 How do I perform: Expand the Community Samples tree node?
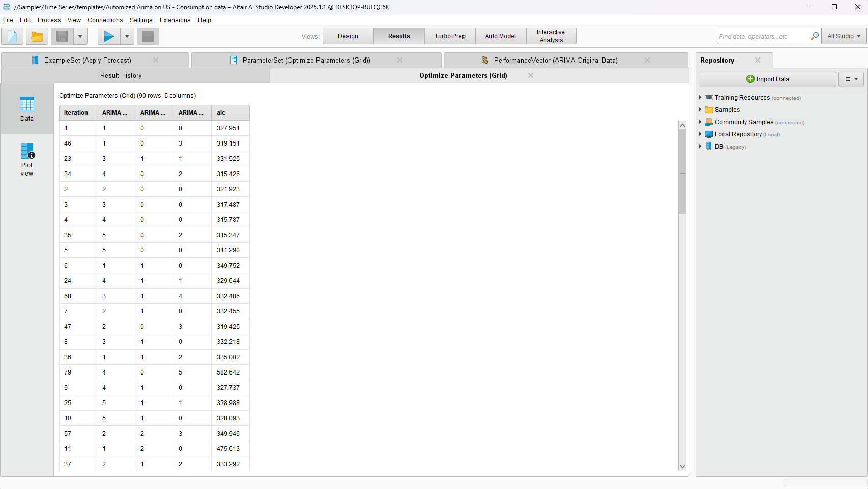coord(700,122)
